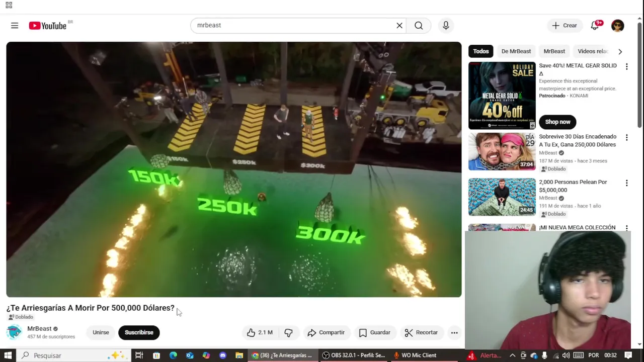This screenshot has width=644, height=362.
Task: Open Task View on the taskbar
Action: coord(139,355)
